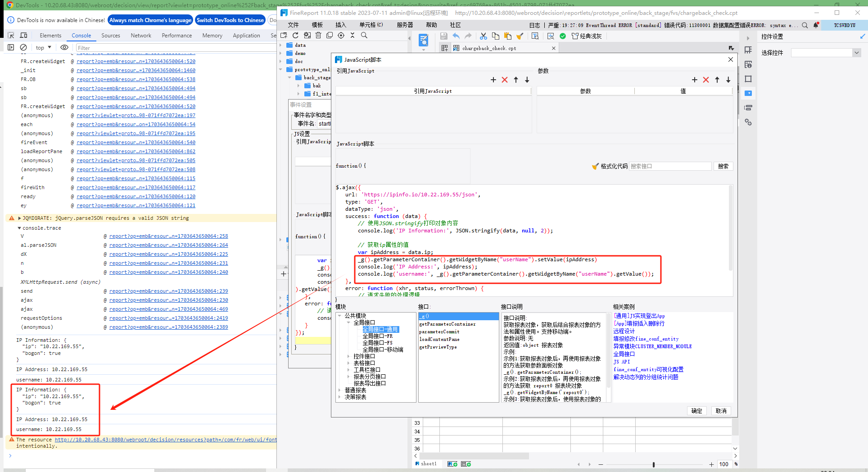Viewport: 868px width, 472px height.
Task: Click the notification bell icon
Action: (x=816, y=25)
